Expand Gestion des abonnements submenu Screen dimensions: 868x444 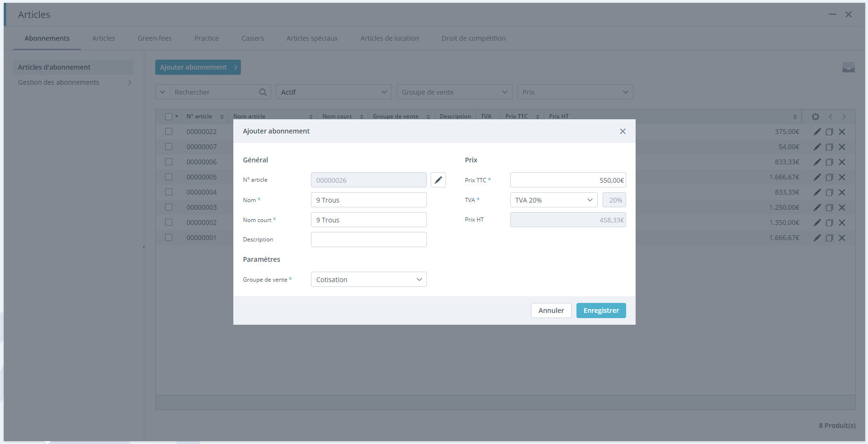point(130,82)
